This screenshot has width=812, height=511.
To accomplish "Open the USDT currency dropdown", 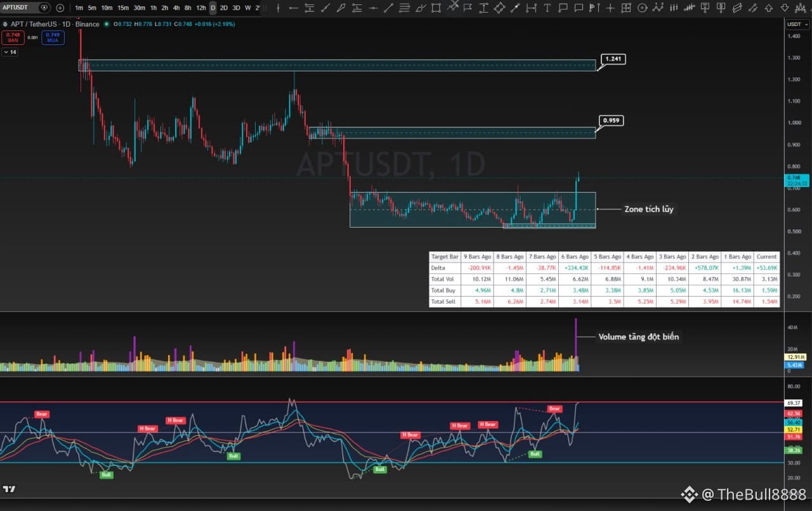I will [795, 24].
